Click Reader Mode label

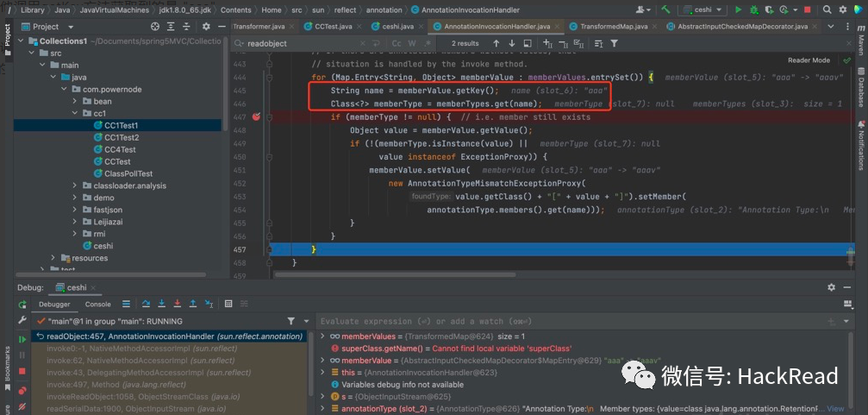[809, 60]
